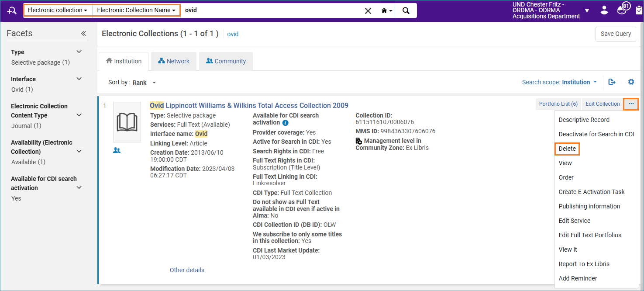Open the Electronic Collection Name field dropdown
The width and height of the screenshot is (644, 291).
tap(136, 10)
